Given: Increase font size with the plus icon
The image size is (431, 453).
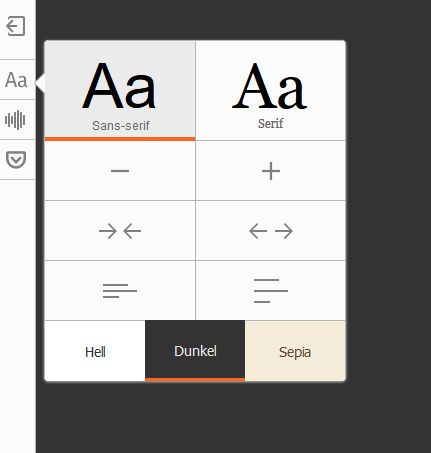Looking at the screenshot, I should click(x=271, y=171).
